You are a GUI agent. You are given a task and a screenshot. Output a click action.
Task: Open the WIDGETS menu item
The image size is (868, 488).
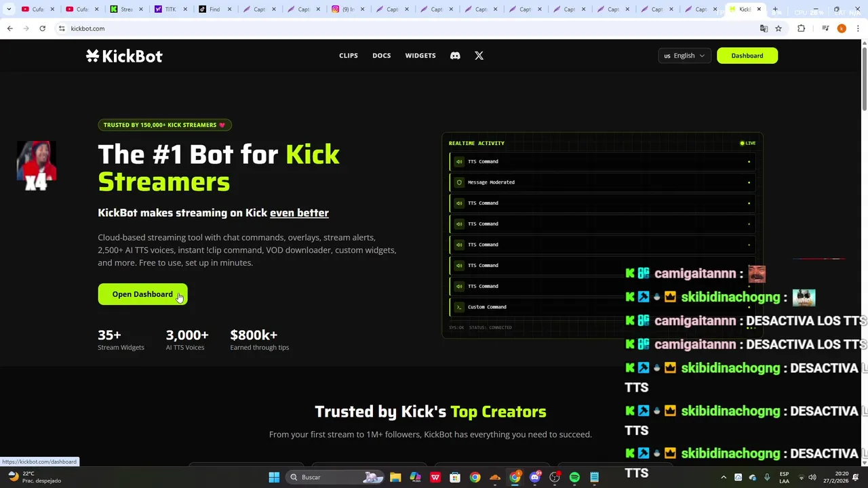click(420, 56)
